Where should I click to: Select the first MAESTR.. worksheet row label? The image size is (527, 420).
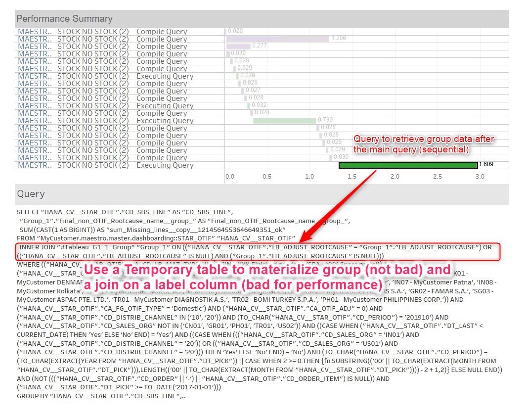(x=35, y=32)
